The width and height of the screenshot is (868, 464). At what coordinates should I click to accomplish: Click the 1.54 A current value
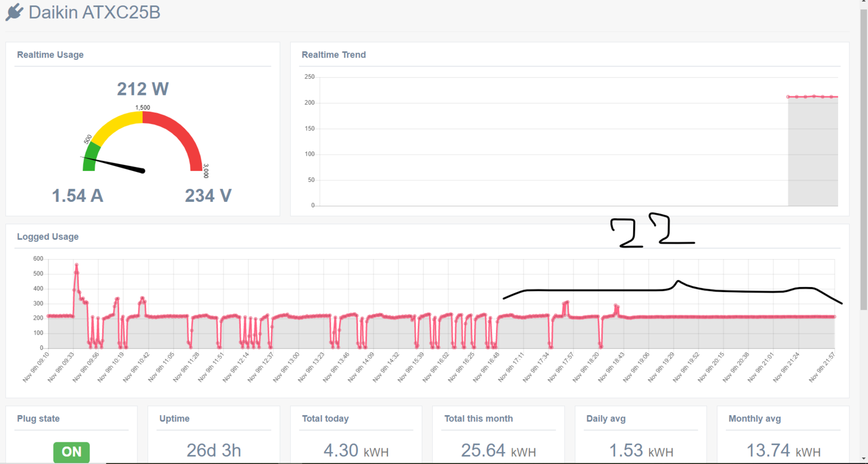pyautogui.click(x=78, y=195)
